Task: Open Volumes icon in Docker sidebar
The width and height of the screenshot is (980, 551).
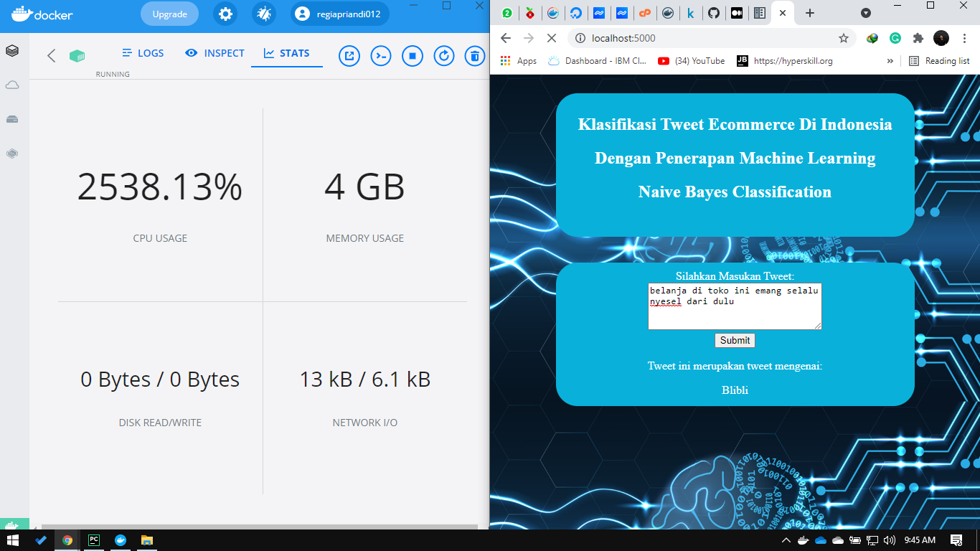Action: click(12, 119)
